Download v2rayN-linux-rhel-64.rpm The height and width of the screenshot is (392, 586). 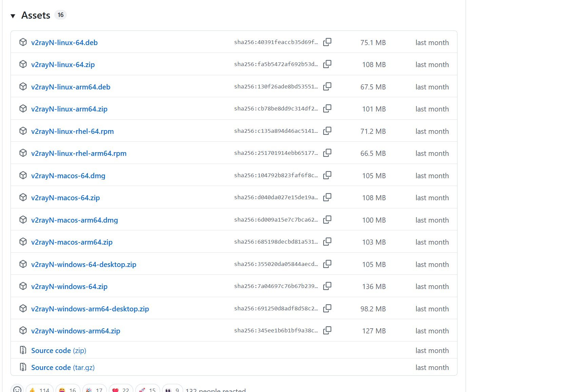[73, 131]
